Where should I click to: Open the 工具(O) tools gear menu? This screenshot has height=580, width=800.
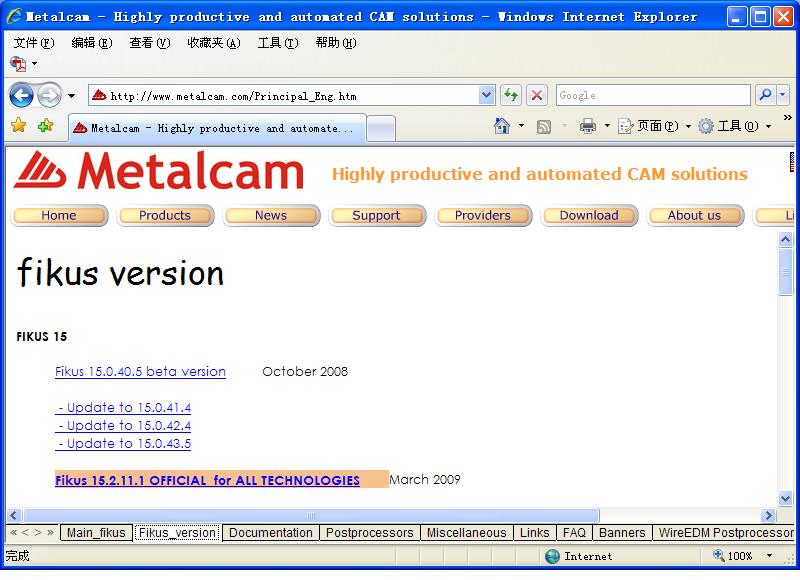[734, 125]
